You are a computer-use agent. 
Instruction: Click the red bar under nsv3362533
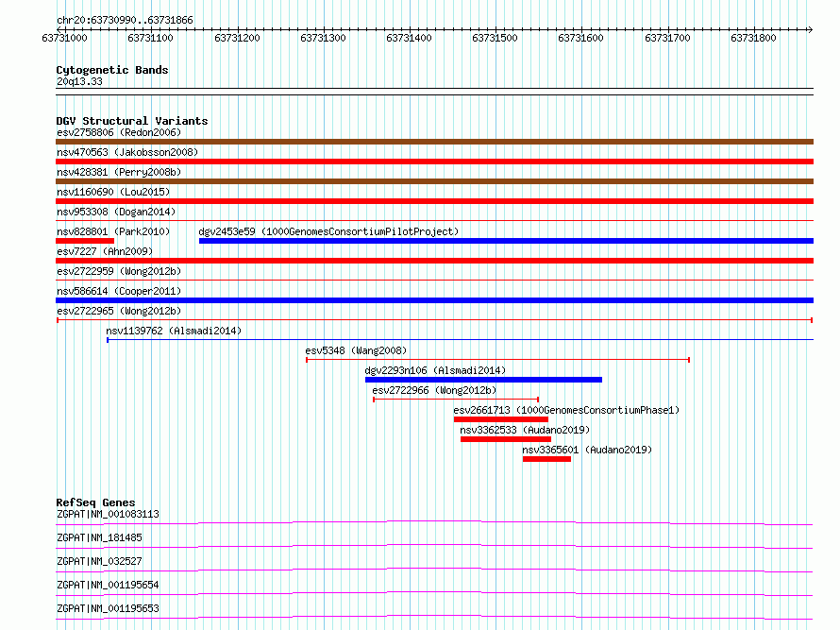click(x=506, y=439)
